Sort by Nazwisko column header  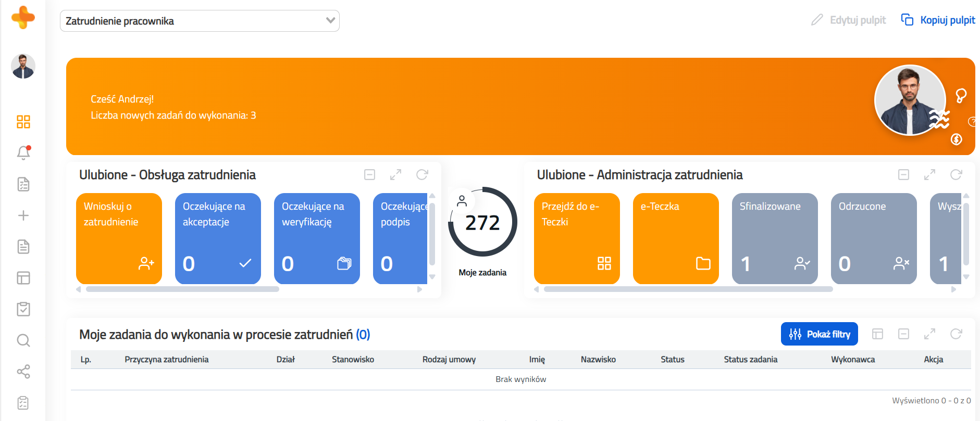click(599, 360)
